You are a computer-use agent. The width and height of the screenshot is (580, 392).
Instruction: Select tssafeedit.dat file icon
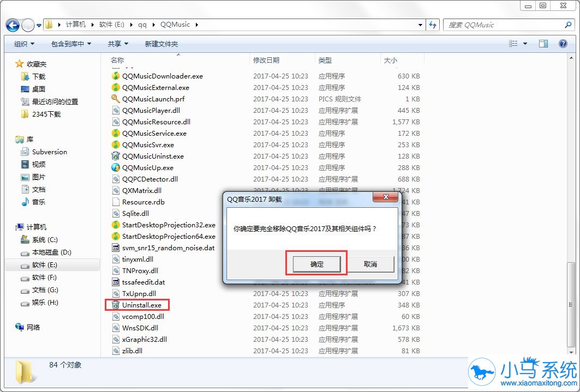pos(116,282)
